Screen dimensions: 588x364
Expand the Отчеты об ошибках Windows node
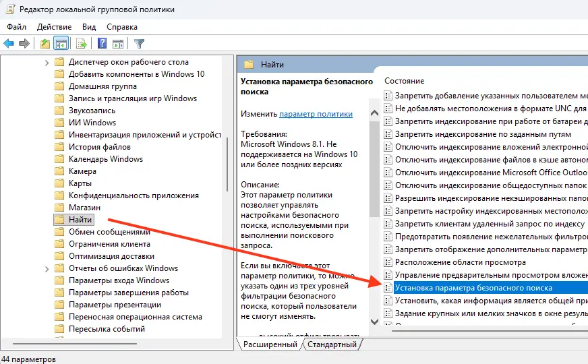[47, 268]
